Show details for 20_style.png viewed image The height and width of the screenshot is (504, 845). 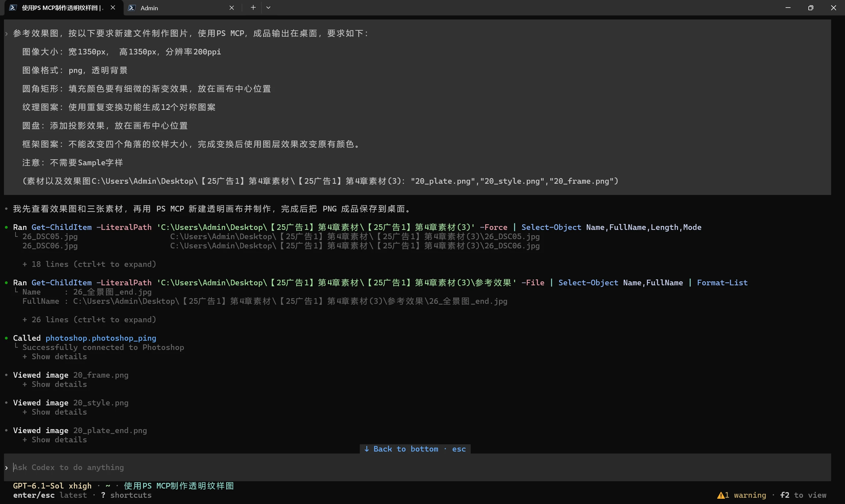point(55,412)
